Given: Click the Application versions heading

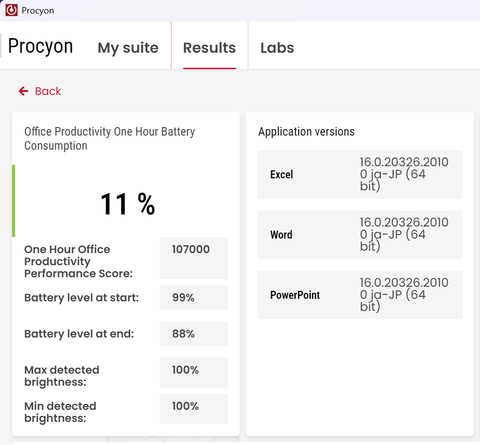Looking at the screenshot, I should (306, 132).
